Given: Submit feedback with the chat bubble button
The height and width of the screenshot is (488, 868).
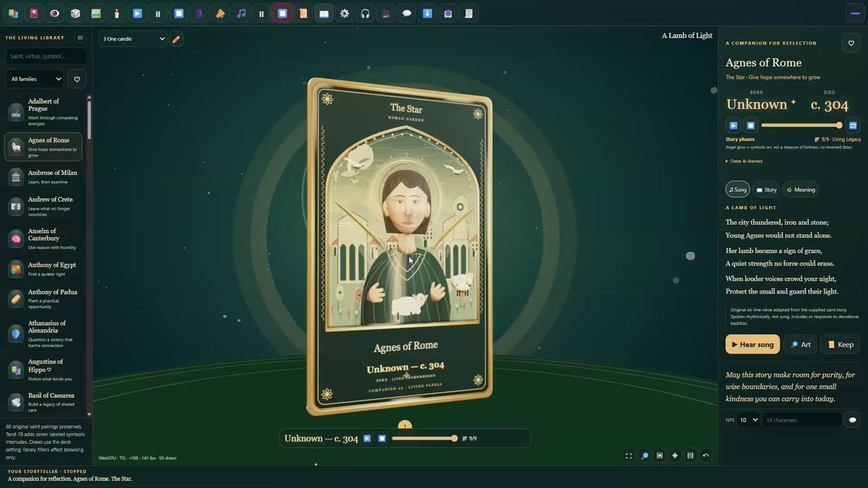Looking at the screenshot, I should 853,419.
